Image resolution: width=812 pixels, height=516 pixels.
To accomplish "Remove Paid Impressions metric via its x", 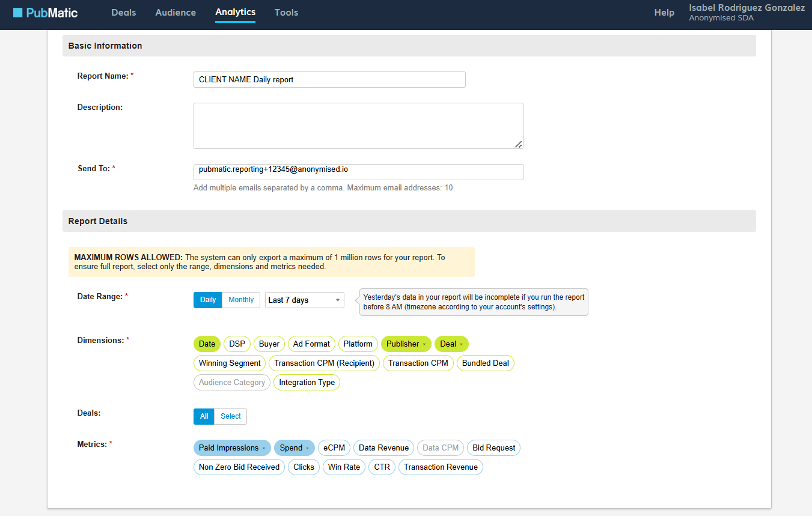I will [x=264, y=448].
